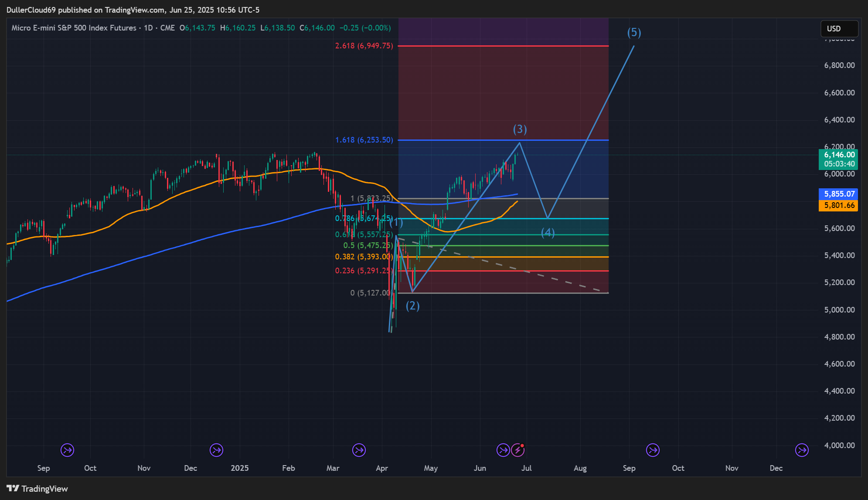868x500 pixels.
Task: Click the blue 1.618 Fib level line
Action: click(503, 140)
